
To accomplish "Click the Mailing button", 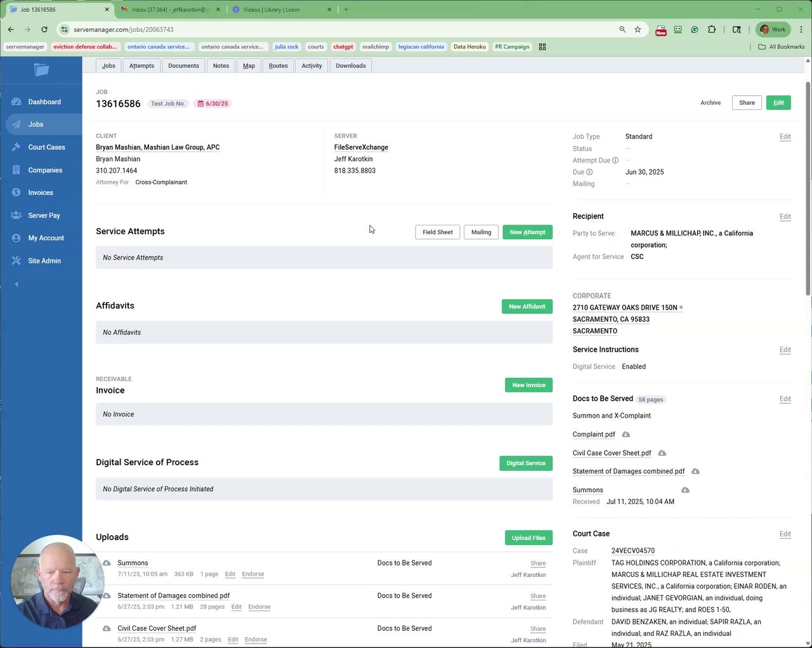I will pyautogui.click(x=481, y=232).
